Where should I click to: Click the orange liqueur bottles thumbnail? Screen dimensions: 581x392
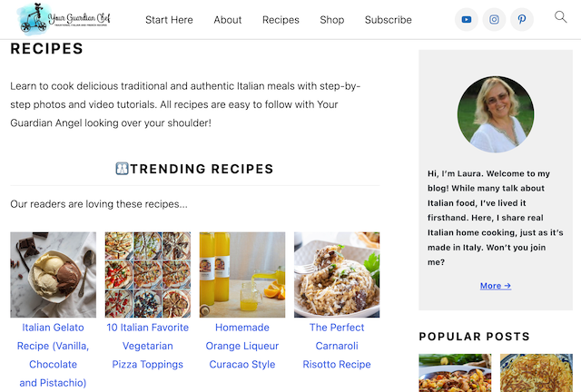point(241,274)
